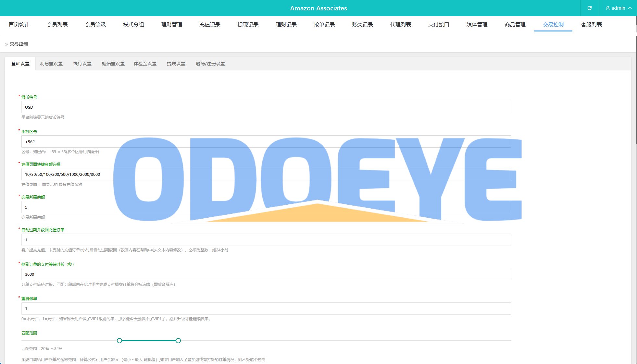Viewport: 637px width, 364px height.
Task: Open the 提现设置 tab
Action: coord(176,64)
